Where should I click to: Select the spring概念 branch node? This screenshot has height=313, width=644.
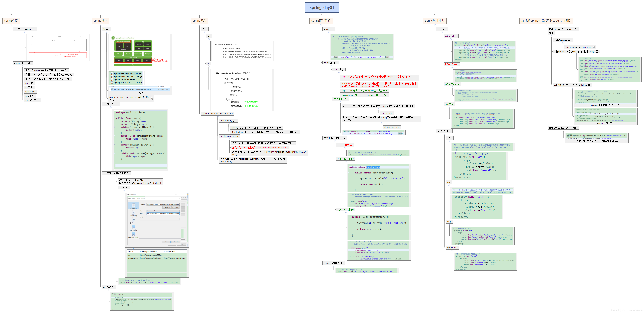pyautogui.click(x=199, y=20)
